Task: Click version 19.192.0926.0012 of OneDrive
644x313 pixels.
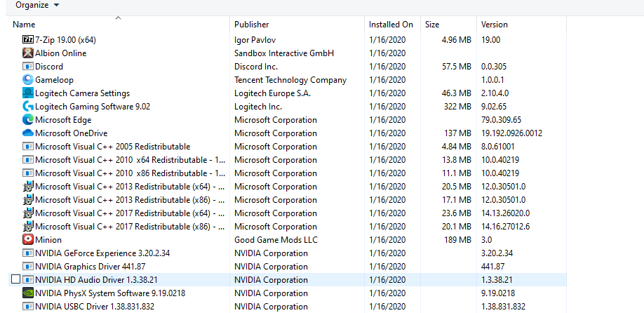Action: click(511, 133)
